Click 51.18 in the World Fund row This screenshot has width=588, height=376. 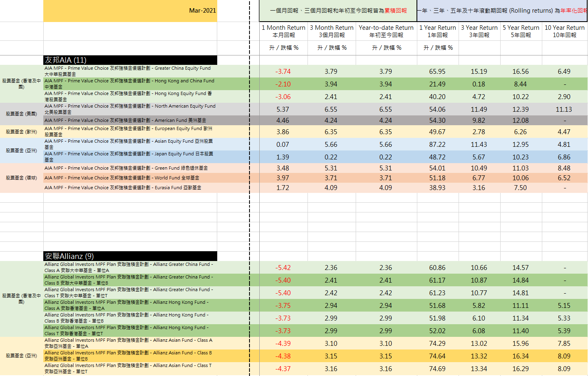(437, 178)
